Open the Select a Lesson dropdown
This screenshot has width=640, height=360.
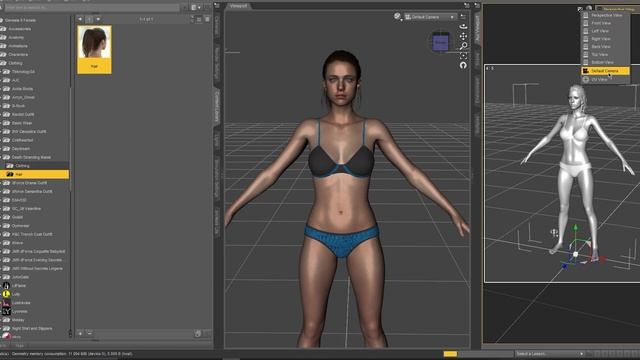click(549, 354)
